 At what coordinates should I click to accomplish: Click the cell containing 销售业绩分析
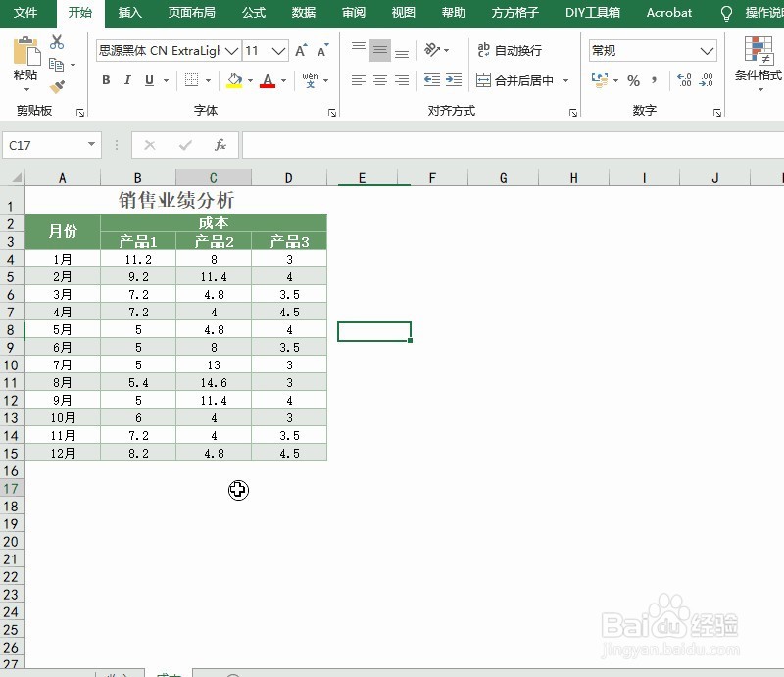point(176,201)
